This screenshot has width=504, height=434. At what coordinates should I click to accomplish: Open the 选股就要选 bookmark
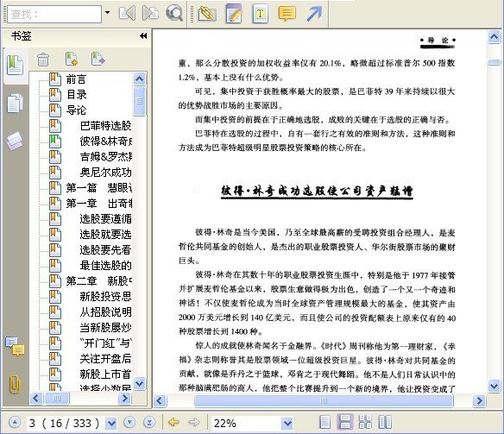tap(106, 234)
